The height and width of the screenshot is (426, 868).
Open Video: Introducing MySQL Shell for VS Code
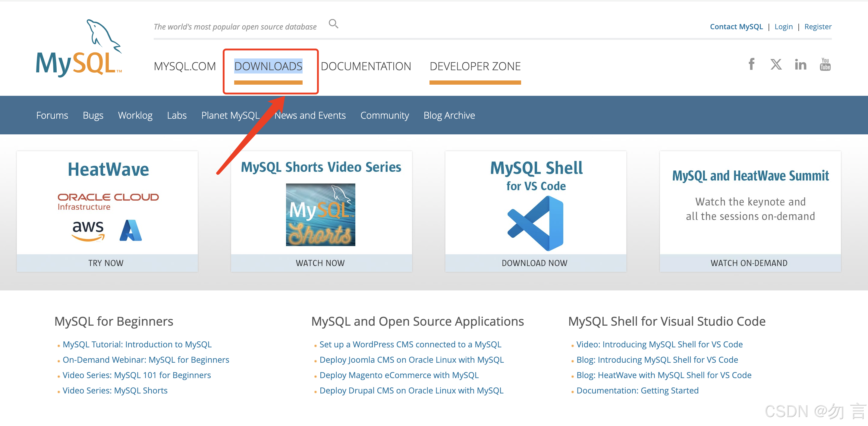pyautogui.click(x=660, y=344)
